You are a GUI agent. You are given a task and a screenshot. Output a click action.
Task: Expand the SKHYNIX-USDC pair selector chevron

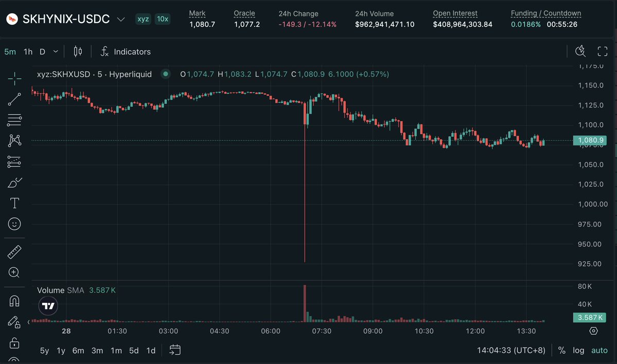coord(121,19)
